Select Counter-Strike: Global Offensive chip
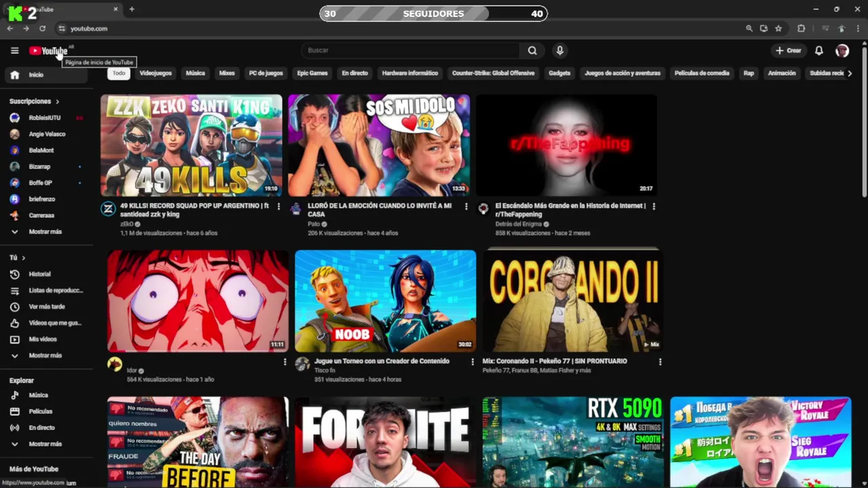 pyautogui.click(x=493, y=73)
